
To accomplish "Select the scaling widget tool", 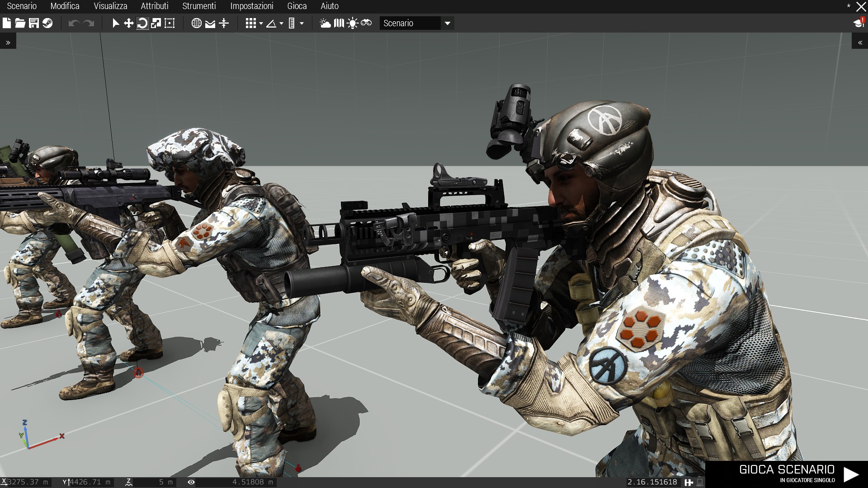I will click(x=156, y=23).
